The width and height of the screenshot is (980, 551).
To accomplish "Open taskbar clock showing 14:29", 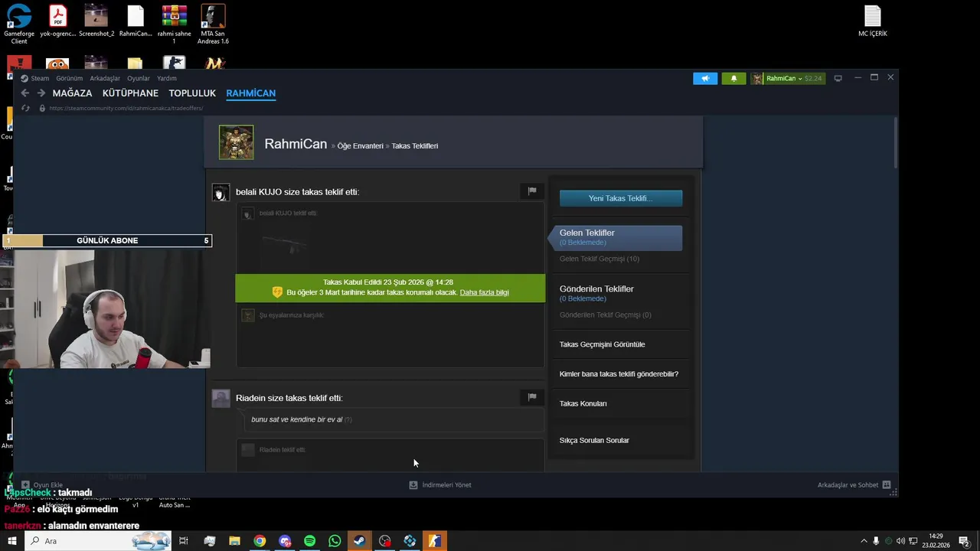I will 936,541.
